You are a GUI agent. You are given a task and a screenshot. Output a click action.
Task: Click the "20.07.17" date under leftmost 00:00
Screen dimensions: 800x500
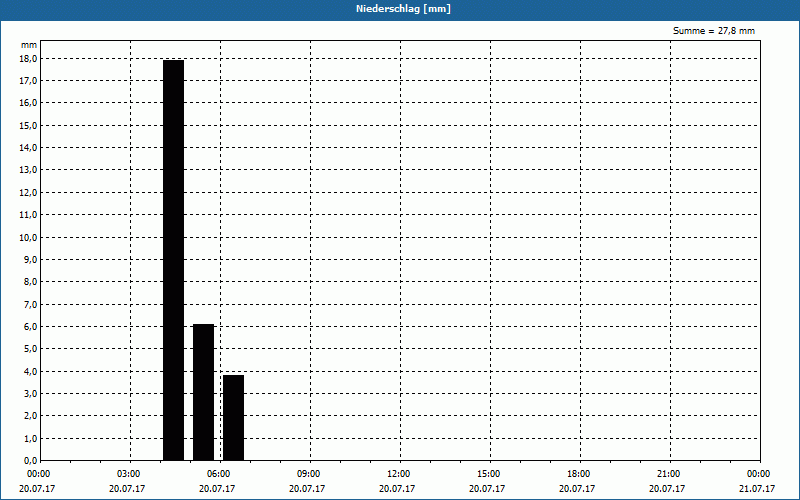(37, 488)
